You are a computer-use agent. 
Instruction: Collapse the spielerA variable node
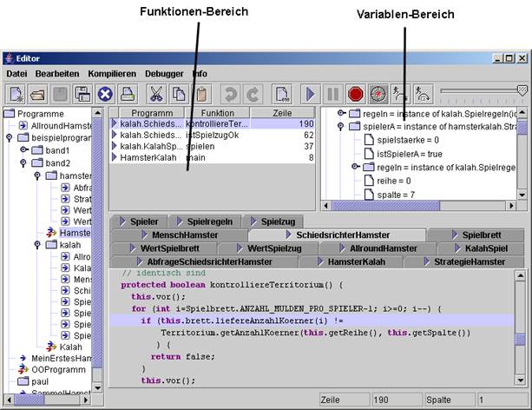coord(342,126)
